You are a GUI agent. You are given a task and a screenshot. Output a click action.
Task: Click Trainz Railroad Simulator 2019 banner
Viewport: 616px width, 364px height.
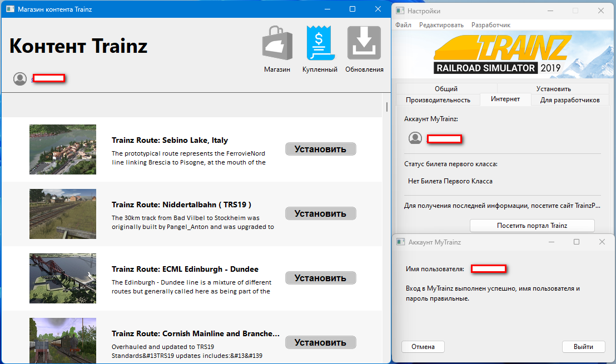503,55
